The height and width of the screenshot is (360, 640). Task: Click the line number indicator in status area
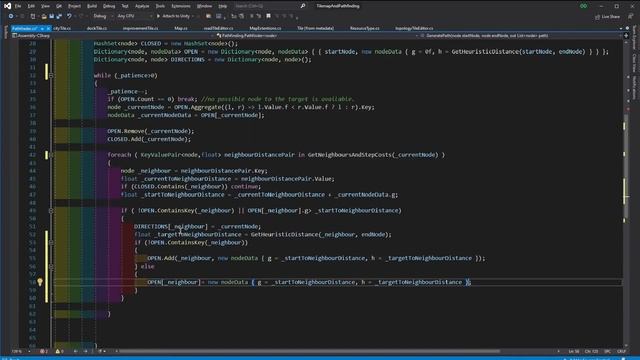(574, 351)
